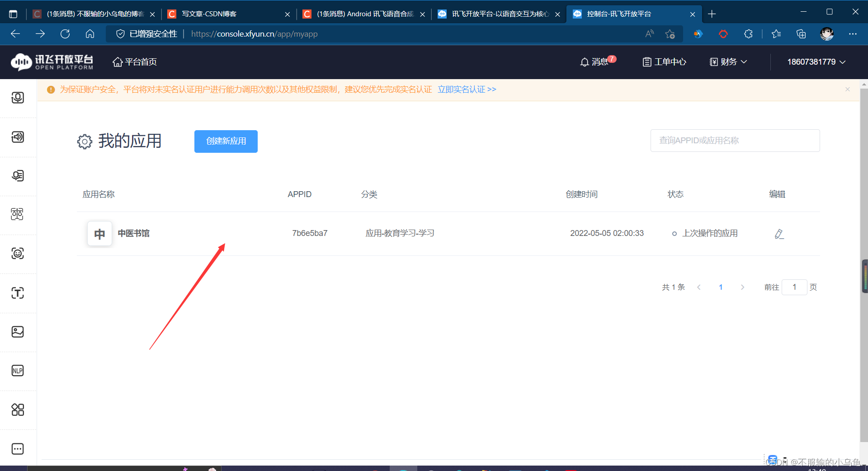The height and width of the screenshot is (471, 868).
Task: Expand the 18607381779 account dropdown
Action: (x=816, y=62)
